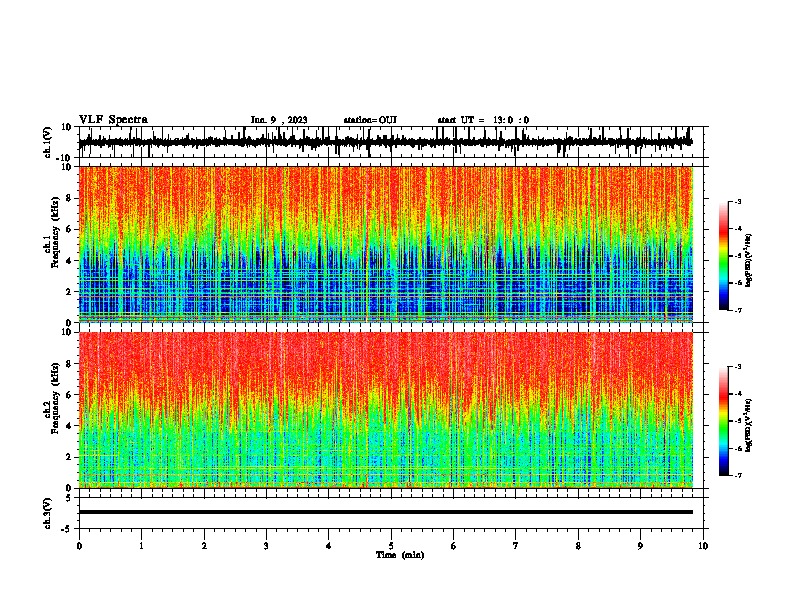The image size is (792, 612).
Task: Click time-axis tick label "8"
Action: pos(578,546)
